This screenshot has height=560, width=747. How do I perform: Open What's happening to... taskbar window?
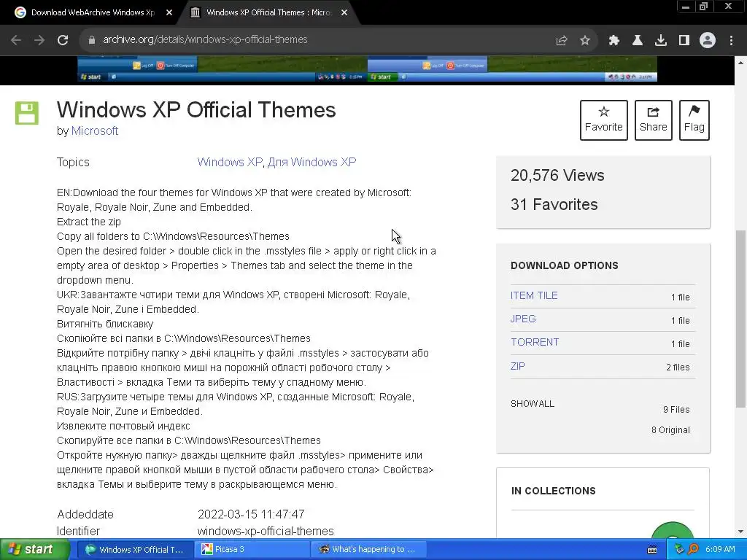point(368,550)
